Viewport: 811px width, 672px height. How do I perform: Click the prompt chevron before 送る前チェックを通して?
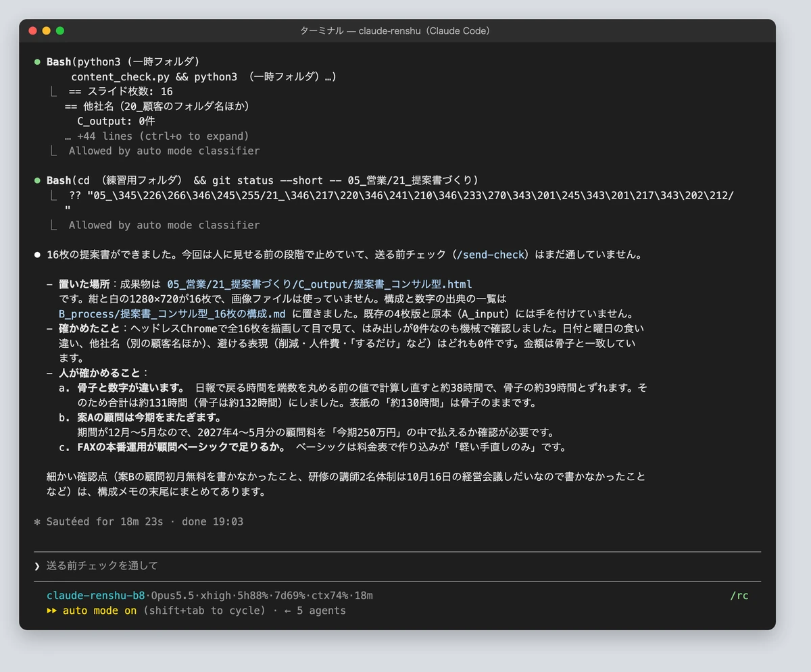[37, 566]
